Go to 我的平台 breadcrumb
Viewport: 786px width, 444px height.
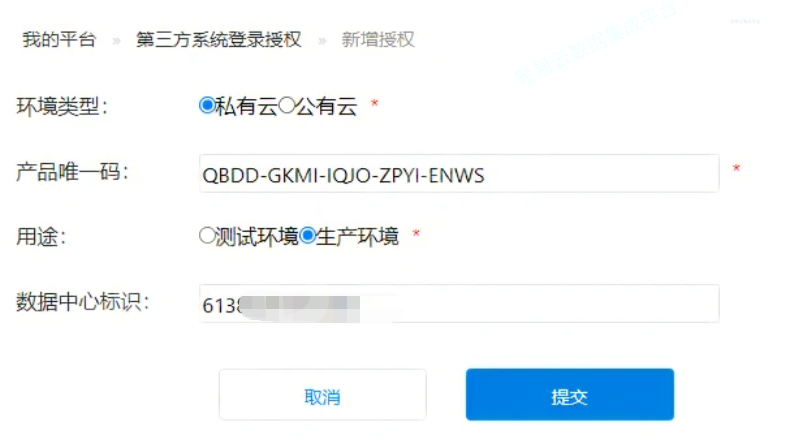point(59,40)
